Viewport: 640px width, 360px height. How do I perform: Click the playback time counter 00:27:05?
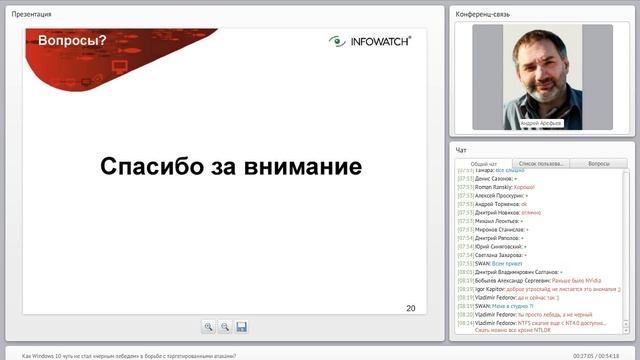coord(596,356)
